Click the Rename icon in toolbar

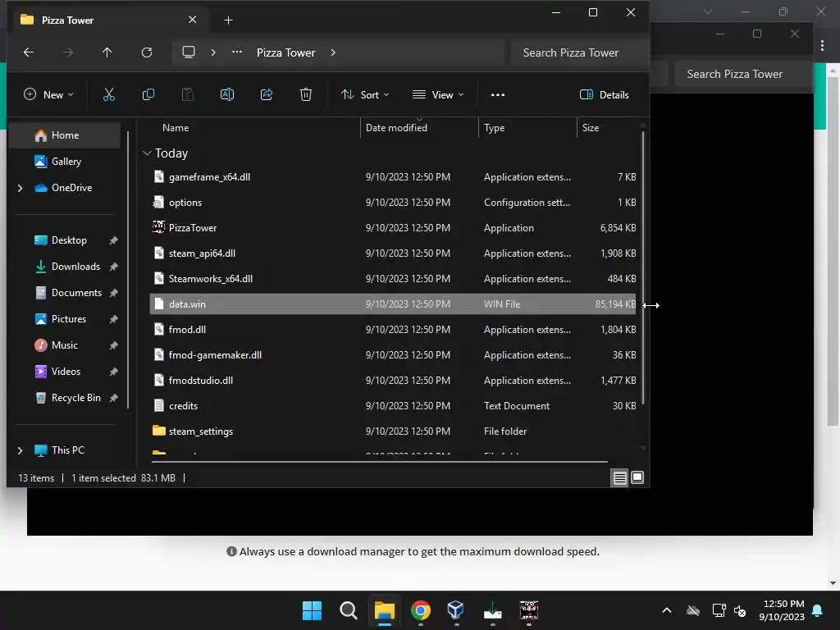tap(227, 95)
